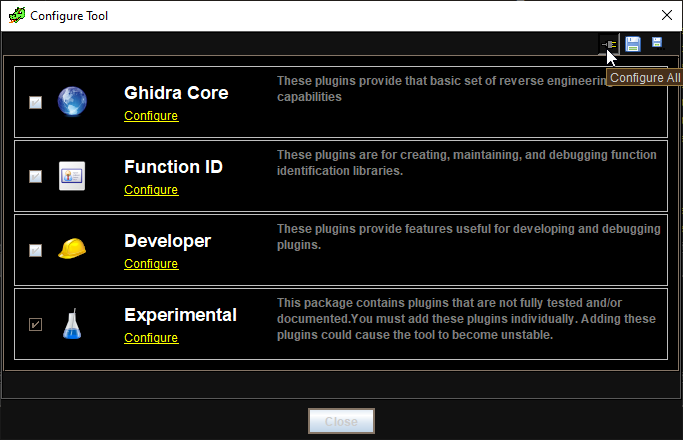Click the description about 'developing and debugging plugins'

(469, 237)
